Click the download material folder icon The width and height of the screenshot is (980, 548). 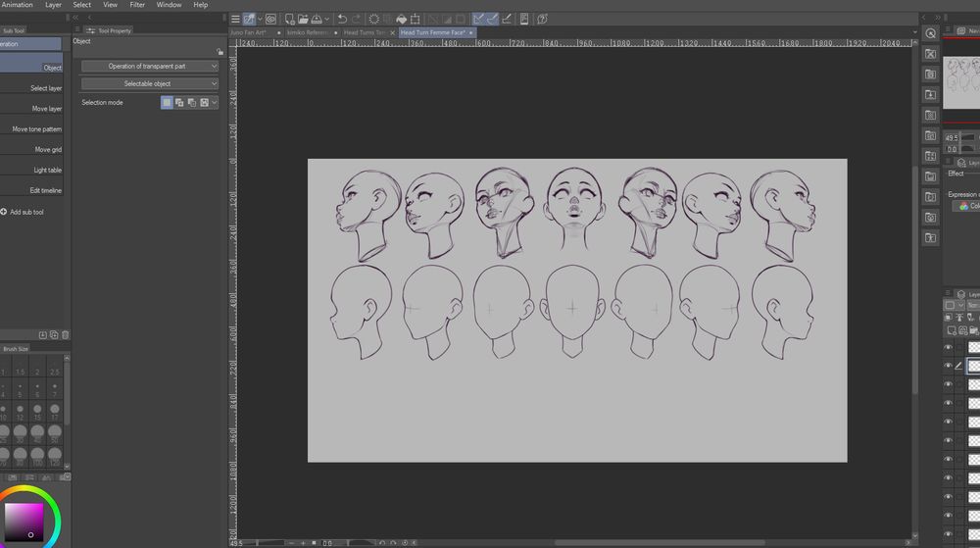931,95
